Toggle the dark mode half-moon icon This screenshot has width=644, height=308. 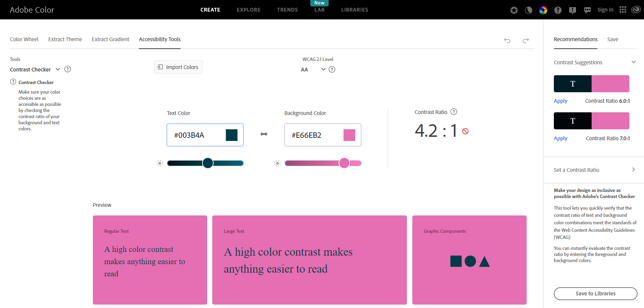click(528, 10)
